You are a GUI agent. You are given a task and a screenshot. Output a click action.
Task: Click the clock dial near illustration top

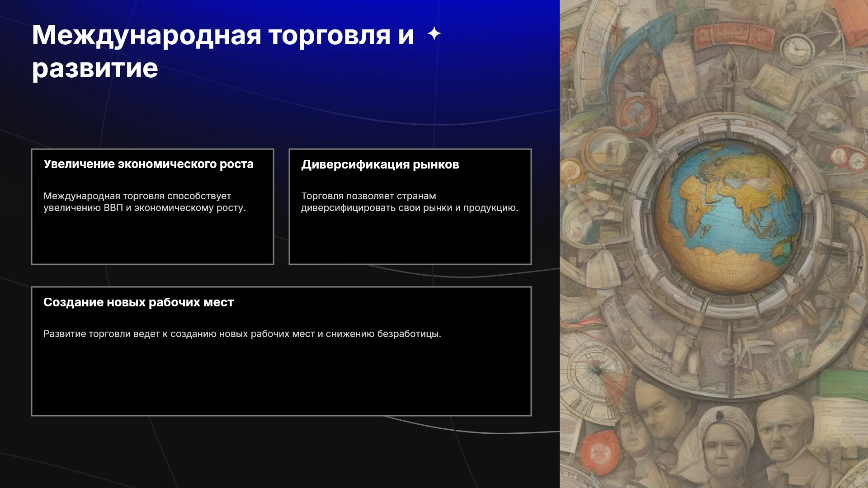[797, 46]
